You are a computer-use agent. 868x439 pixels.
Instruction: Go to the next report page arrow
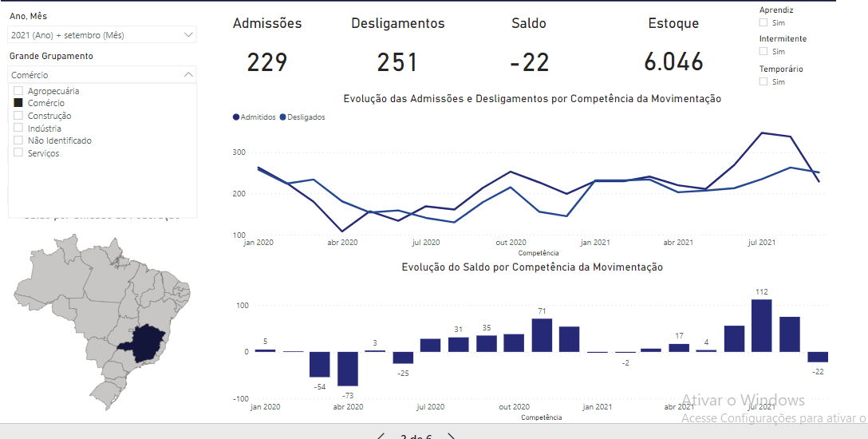[452, 437]
